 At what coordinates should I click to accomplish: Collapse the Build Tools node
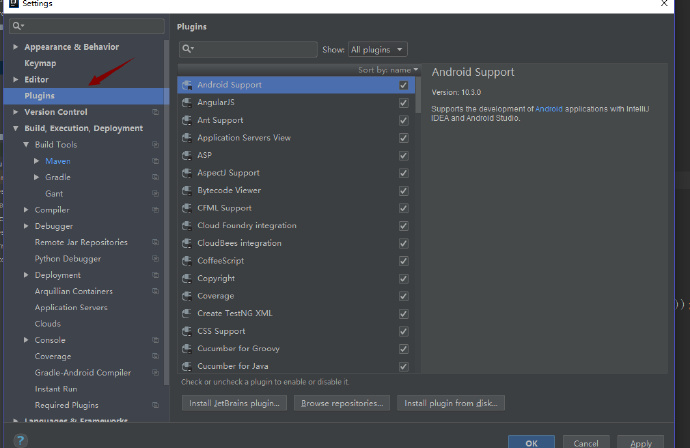point(26,144)
